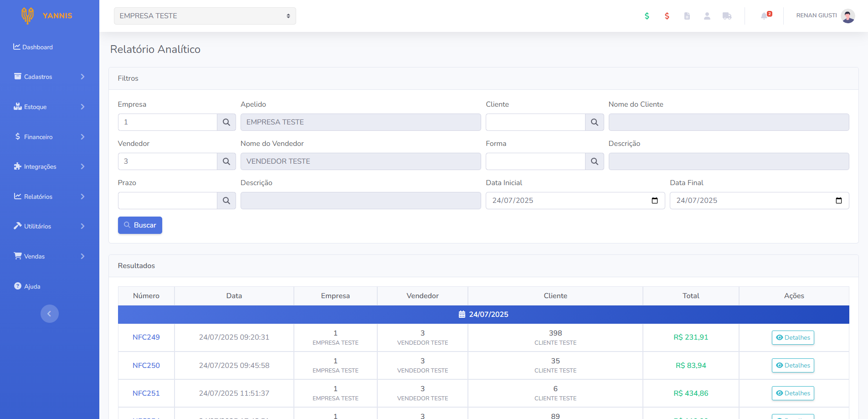This screenshot has width=868, height=419.
Task: Expand the Relatórios sidebar menu
Action: pyautogui.click(x=49, y=197)
